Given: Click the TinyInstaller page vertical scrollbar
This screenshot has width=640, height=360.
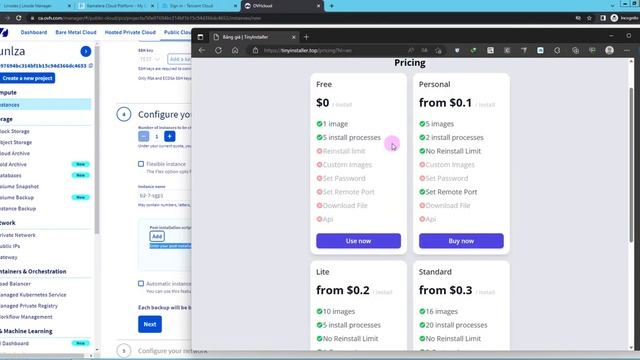Looking at the screenshot, I should tap(631, 164).
